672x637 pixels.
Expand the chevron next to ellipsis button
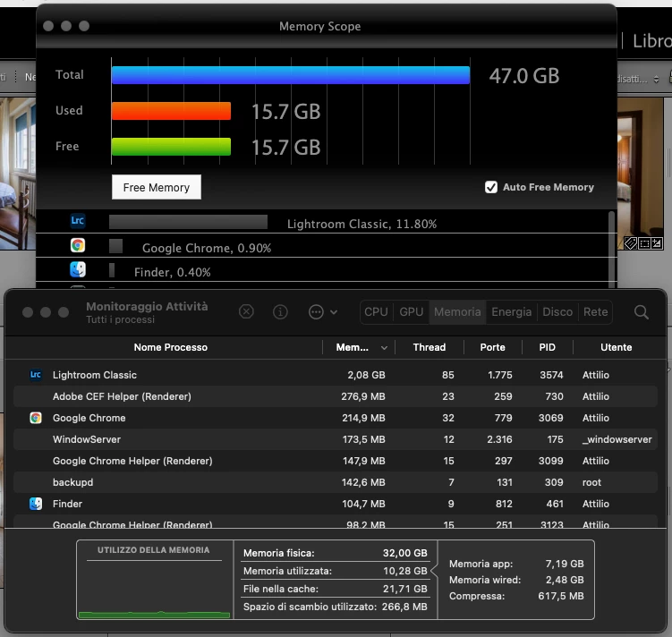point(334,312)
